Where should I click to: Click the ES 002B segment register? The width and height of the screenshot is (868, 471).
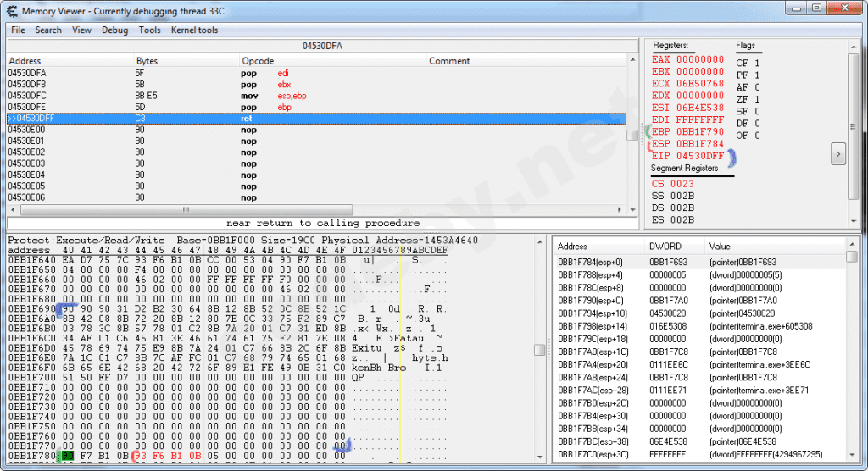click(x=672, y=219)
